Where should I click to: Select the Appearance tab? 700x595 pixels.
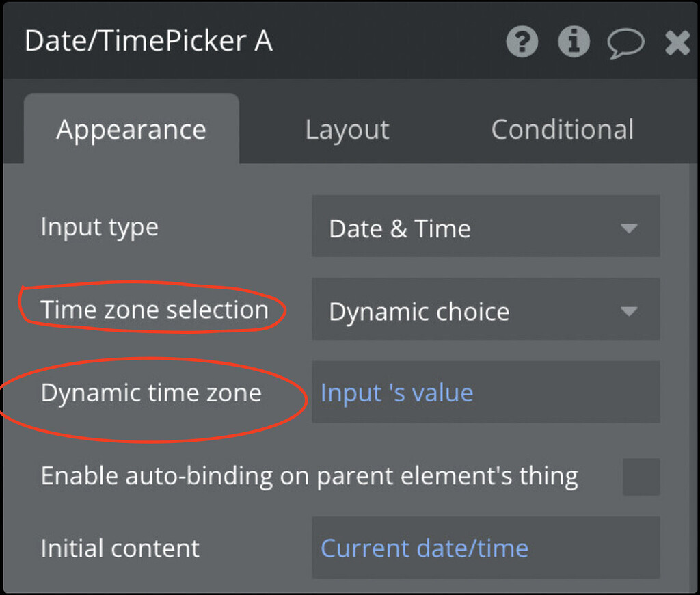coord(131,129)
